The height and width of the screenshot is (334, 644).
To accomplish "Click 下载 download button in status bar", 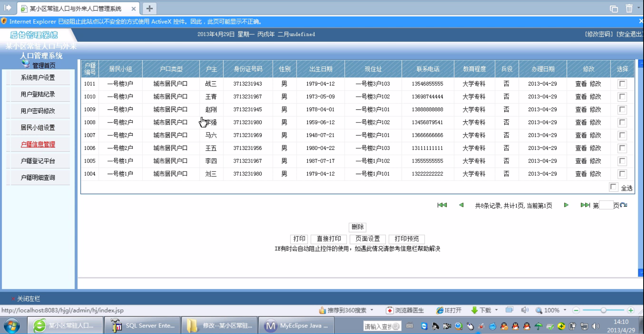I will [x=481, y=310].
